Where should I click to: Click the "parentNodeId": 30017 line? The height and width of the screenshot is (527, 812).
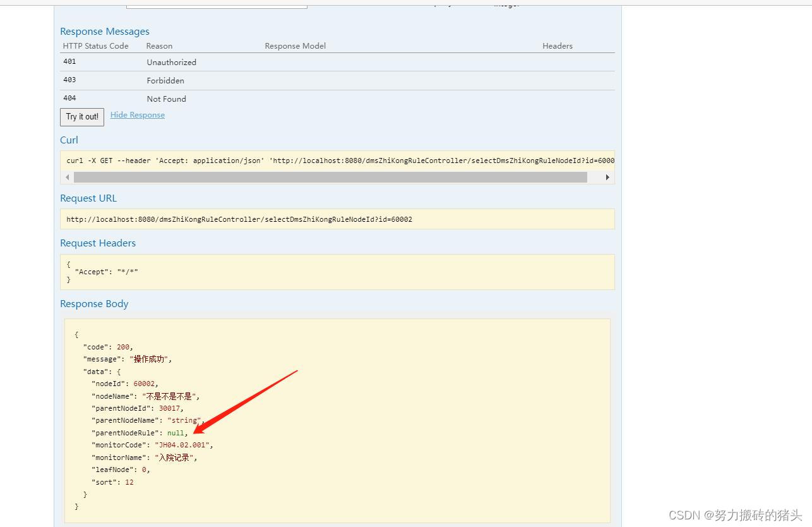coord(138,408)
